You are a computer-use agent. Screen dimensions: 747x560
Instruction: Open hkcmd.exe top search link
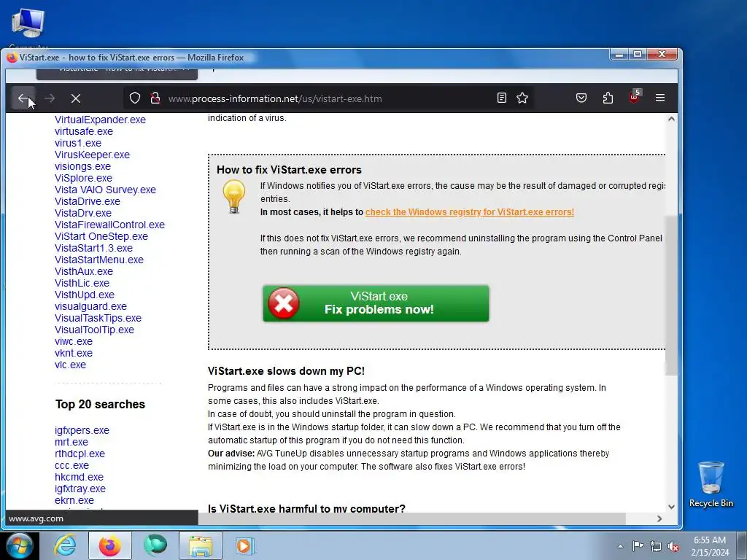pyautogui.click(x=79, y=477)
